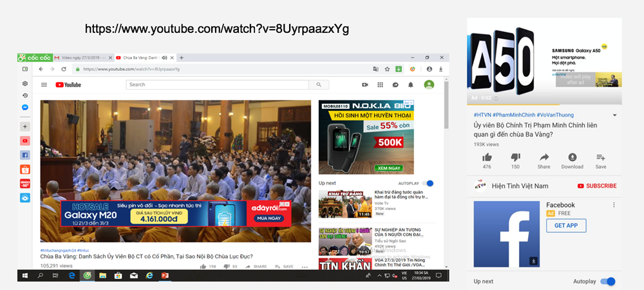Open more actions dots under desktop video
This screenshot has width=644, height=290.
pyautogui.click(x=305, y=267)
